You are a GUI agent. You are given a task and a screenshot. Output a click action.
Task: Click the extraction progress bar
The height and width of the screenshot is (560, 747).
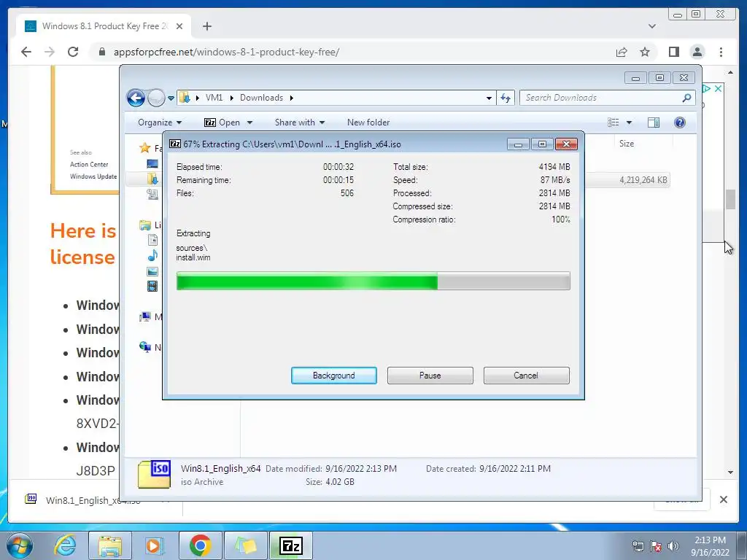point(373,281)
